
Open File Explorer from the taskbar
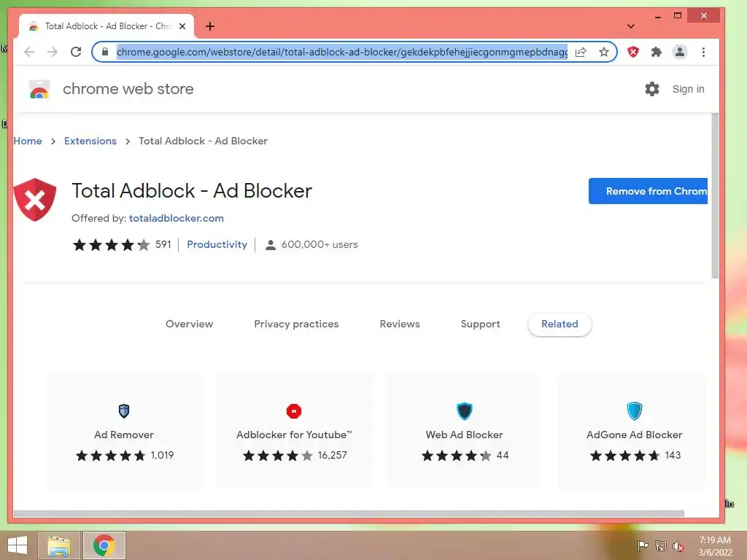(x=58, y=545)
